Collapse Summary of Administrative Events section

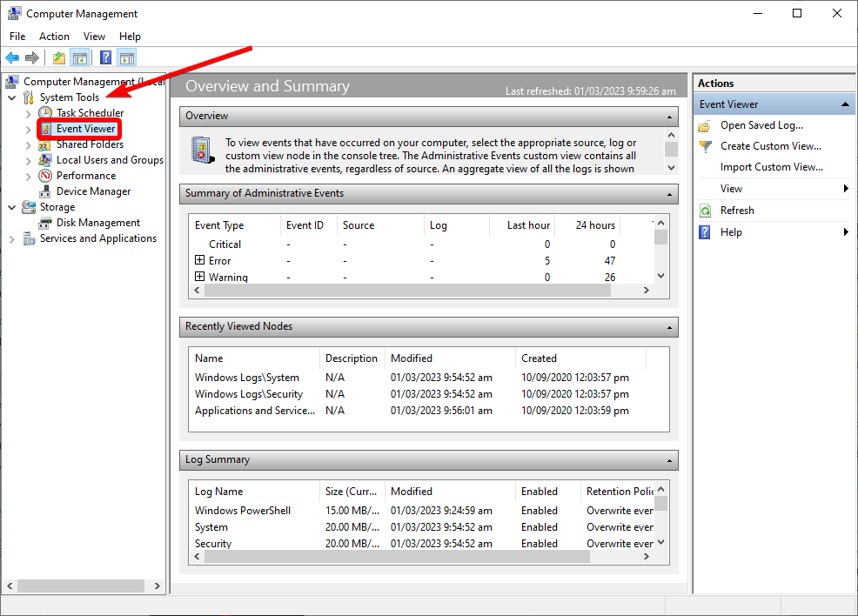click(669, 194)
